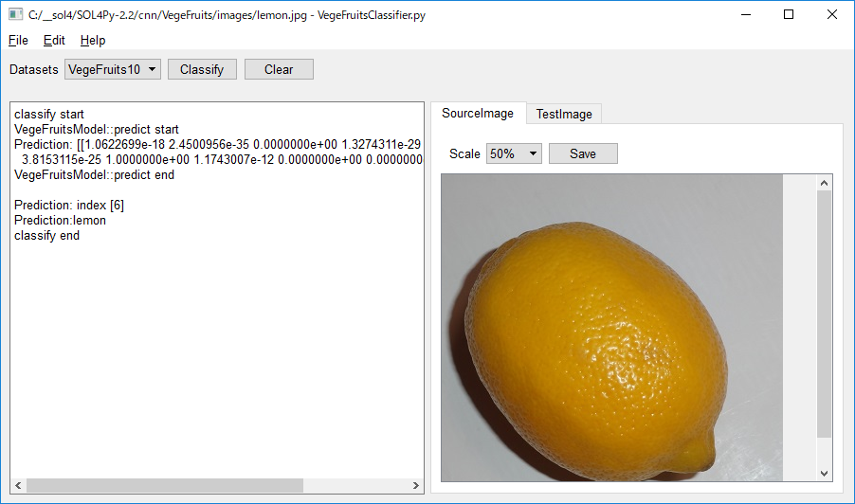The image size is (855, 504).
Task: Click the horizontal scrollbar thumb in log panel
Action: pos(165,485)
